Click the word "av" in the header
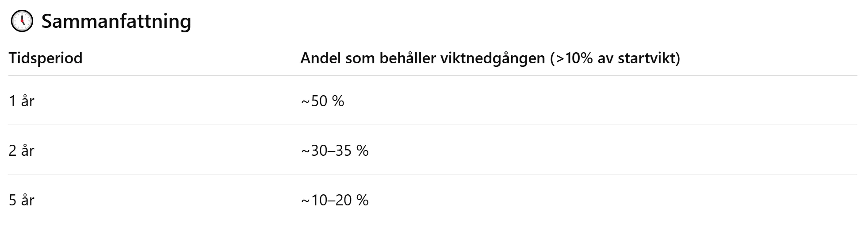The height and width of the screenshot is (243, 868). click(x=605, y=58)
